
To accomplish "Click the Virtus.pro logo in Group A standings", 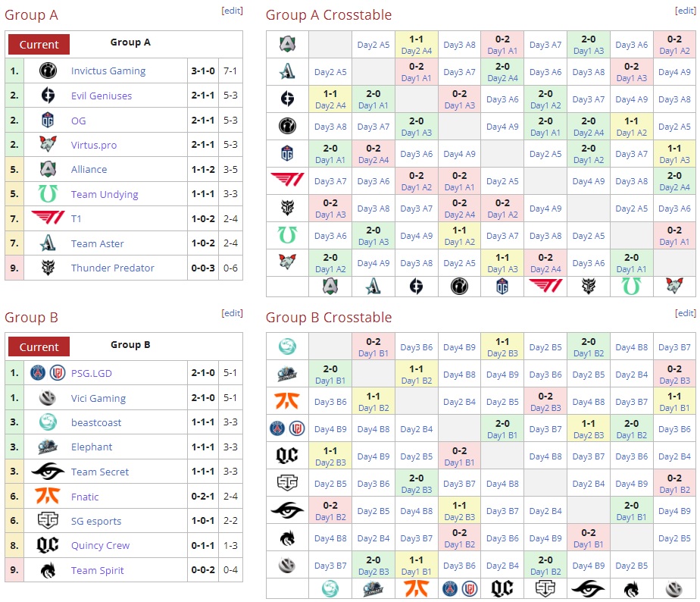I will [48, 145].
